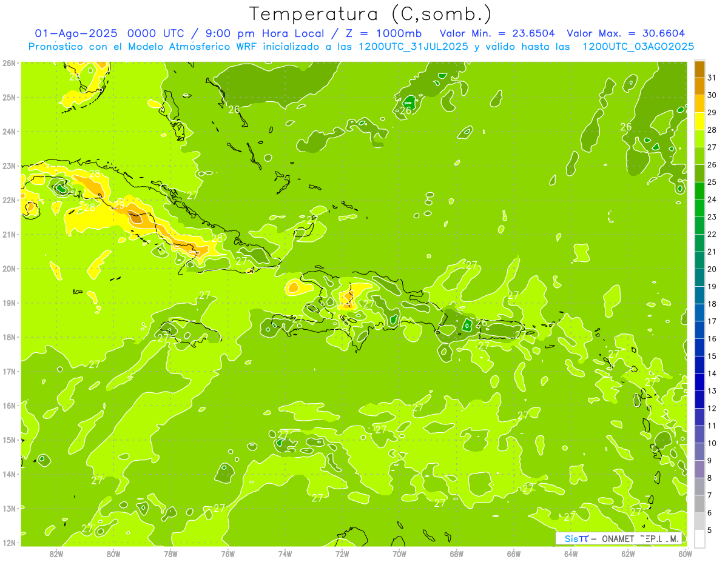
Task: Click the 80W longitude axis label
Action: [x=113, y=554]
